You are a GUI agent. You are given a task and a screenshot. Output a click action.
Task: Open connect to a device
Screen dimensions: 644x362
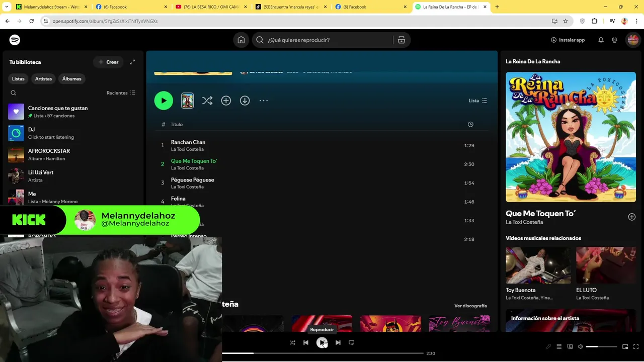click(x=570, y=346)
